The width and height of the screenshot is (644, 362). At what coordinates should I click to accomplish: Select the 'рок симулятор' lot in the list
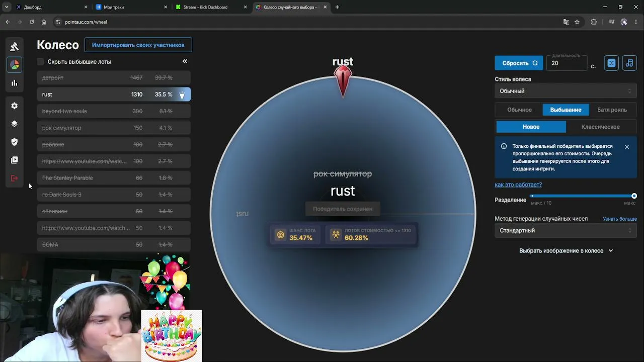(114, 128)
